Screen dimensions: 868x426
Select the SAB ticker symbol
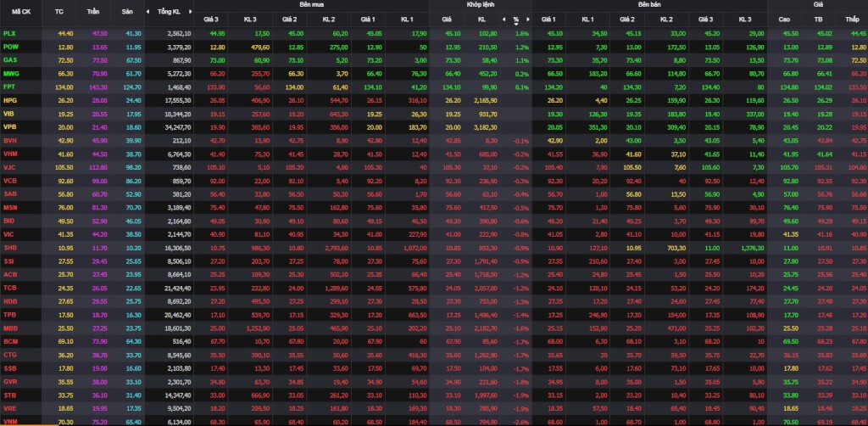point(9,194)
